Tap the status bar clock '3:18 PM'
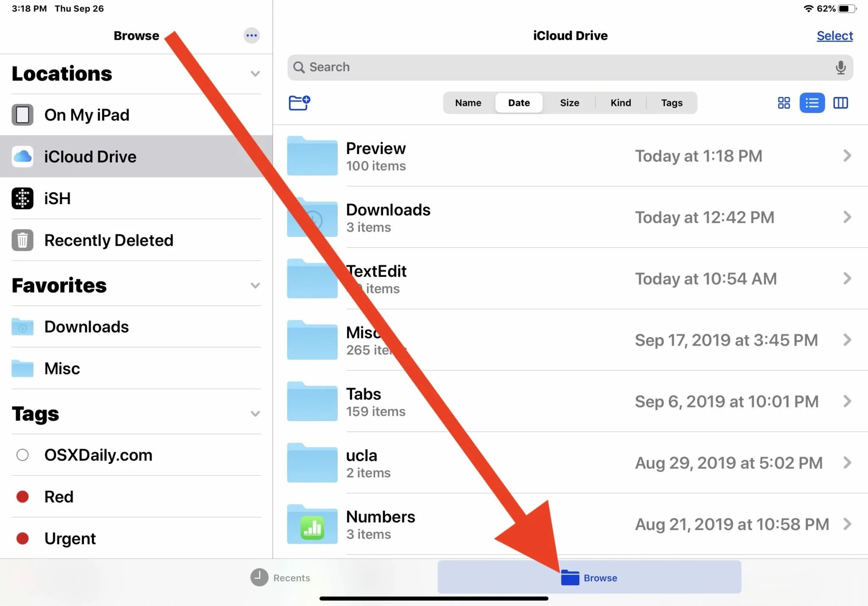 (x=29, y=8)
